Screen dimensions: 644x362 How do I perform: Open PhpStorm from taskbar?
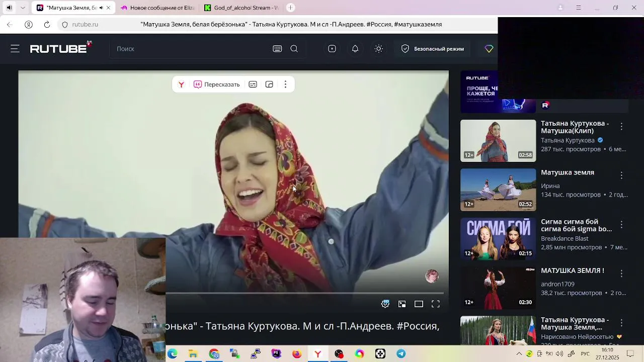pos(276,354)
